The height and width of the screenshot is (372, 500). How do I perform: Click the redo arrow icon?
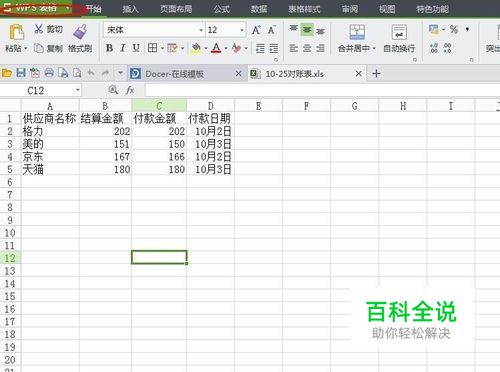pyautogui.click(x=105, y=73)
